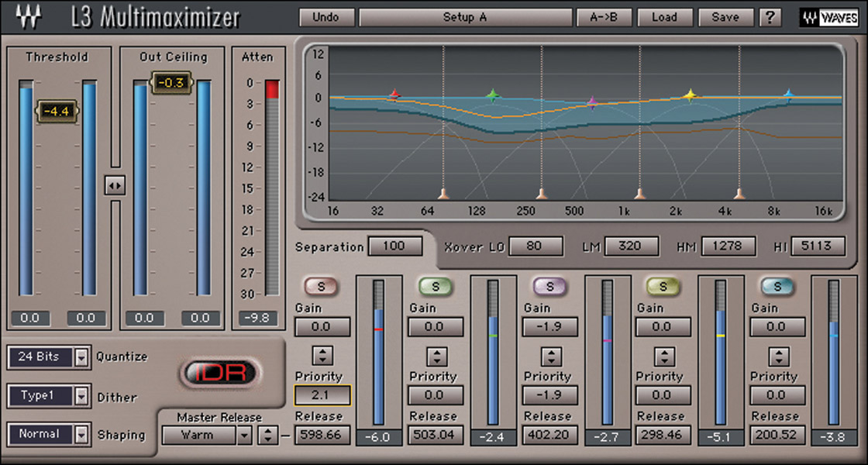Click the Master Release up/down stepper
868x465 pixels.
tap(267, 436)
